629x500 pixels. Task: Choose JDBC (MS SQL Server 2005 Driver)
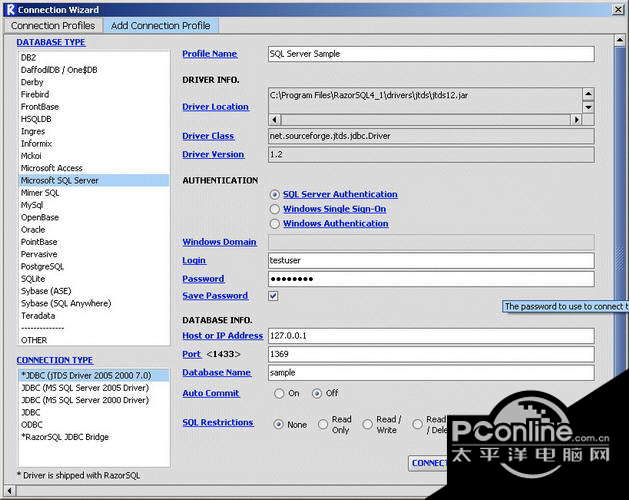[x=94, y=388]
